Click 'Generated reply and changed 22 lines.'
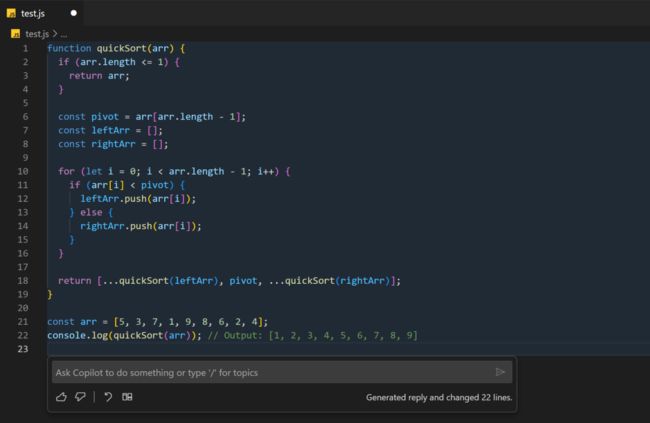Screen dimensions: 650x423 pos(439,397)
